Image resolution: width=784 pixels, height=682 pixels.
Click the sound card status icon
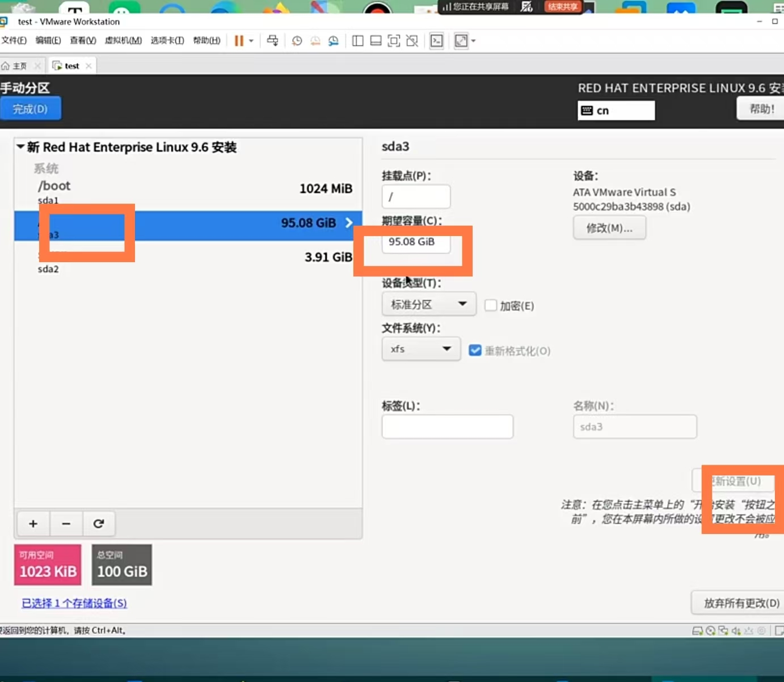(x=736, y=631)
